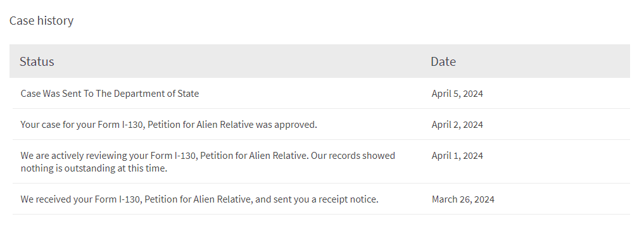The height and width of the screenshot is (238, 644).
Task: Select the nothing is outstanding at this time line
Action: [94, 168]
